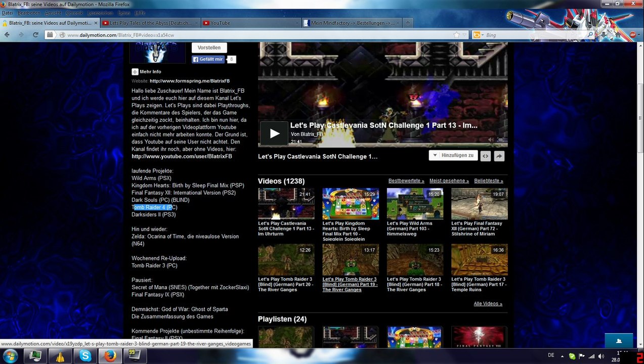Switch to 'Mein Mindfactory' tab
The height and width of the screenshot is (364, 644).
(x=352, y=23)
